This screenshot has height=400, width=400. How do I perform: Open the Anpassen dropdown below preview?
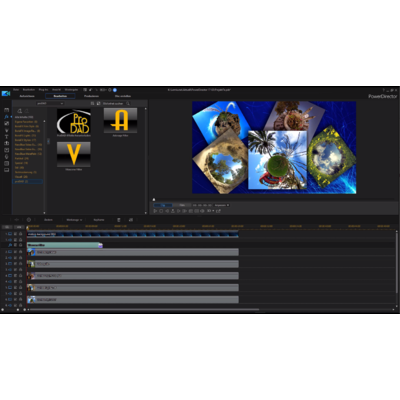coord(222,205)
